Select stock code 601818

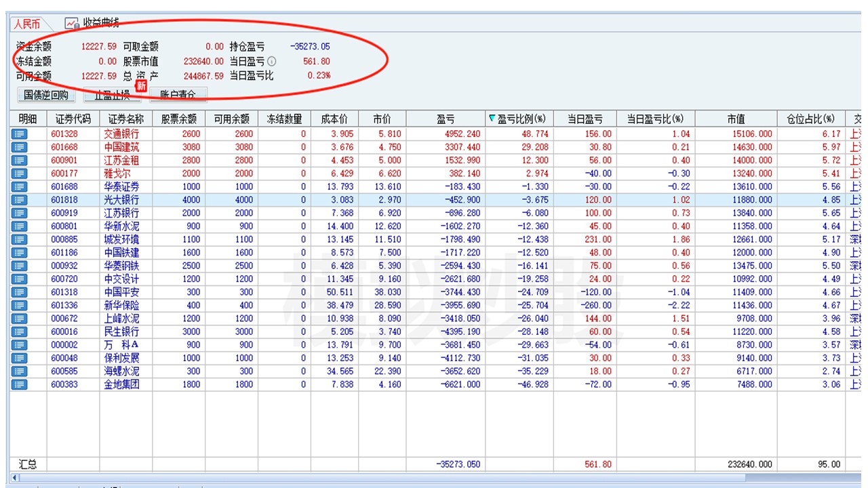click(x=64, y=200)
